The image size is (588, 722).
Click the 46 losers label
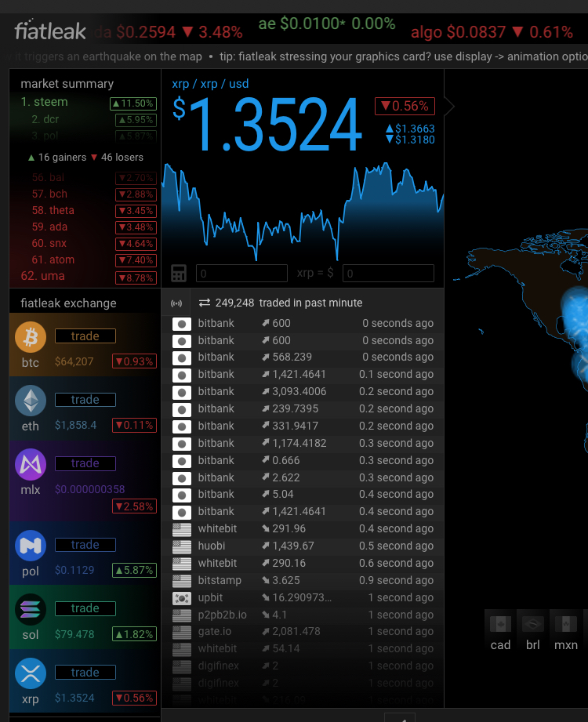tap(117, 158)
